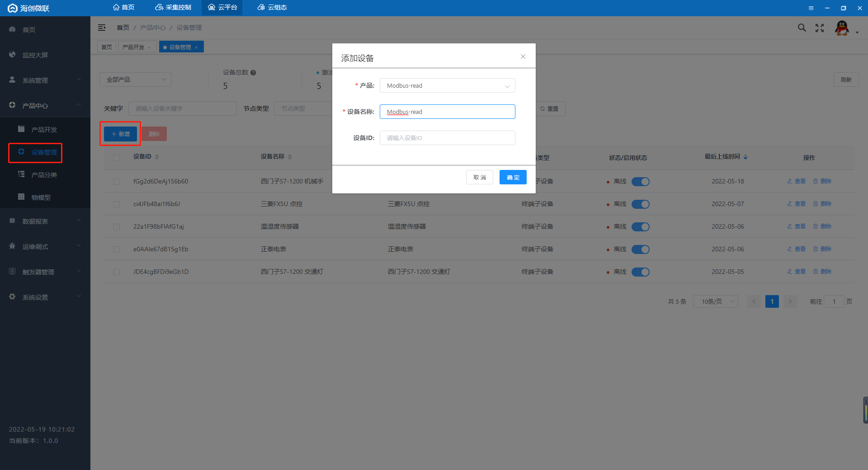Screen dimensions: 868x470
Task: Click the 云平台 top navigation item
Action: (x=222, y=8)
